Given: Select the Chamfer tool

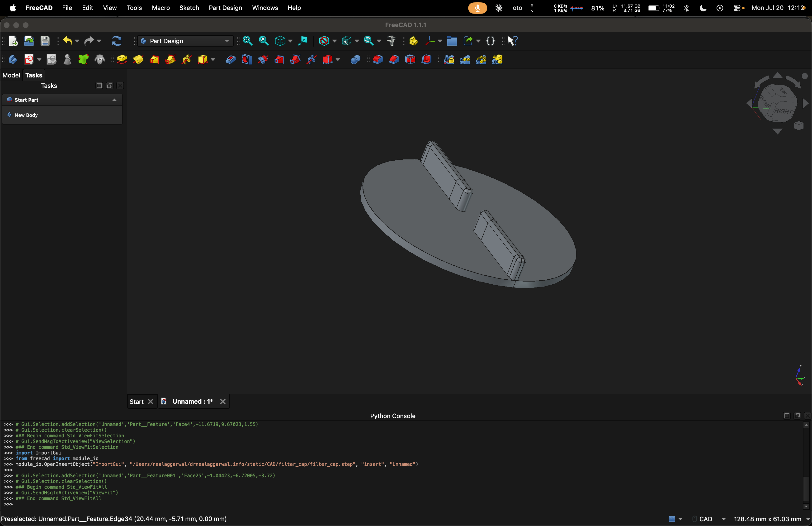Looking at the screenshot, I should 394,60.
